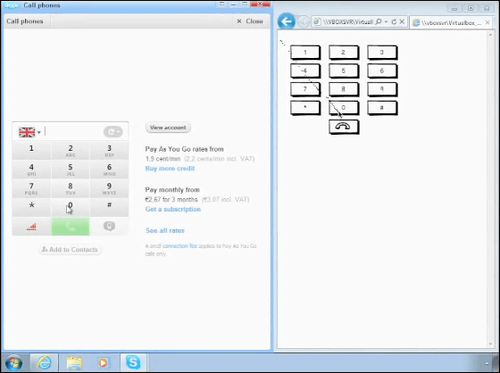Click browser keypad handset call button
Screen dimensions: 500x373
(x=344, y=127)
